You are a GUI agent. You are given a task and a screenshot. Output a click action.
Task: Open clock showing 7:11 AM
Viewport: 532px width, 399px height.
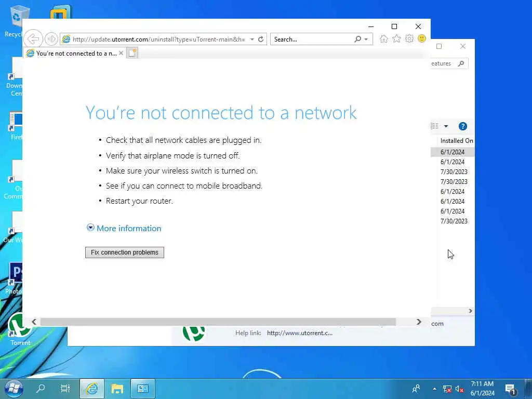coord(482,389)
